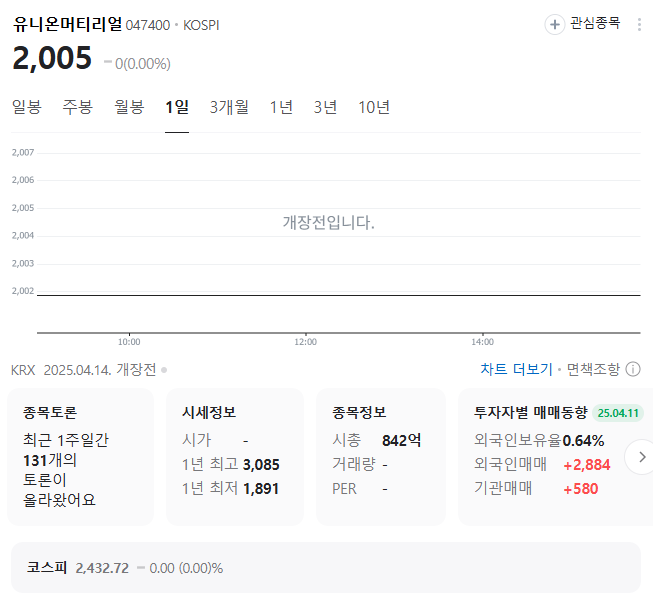Select the 1일 chart tab

click(x=177, y=107)
